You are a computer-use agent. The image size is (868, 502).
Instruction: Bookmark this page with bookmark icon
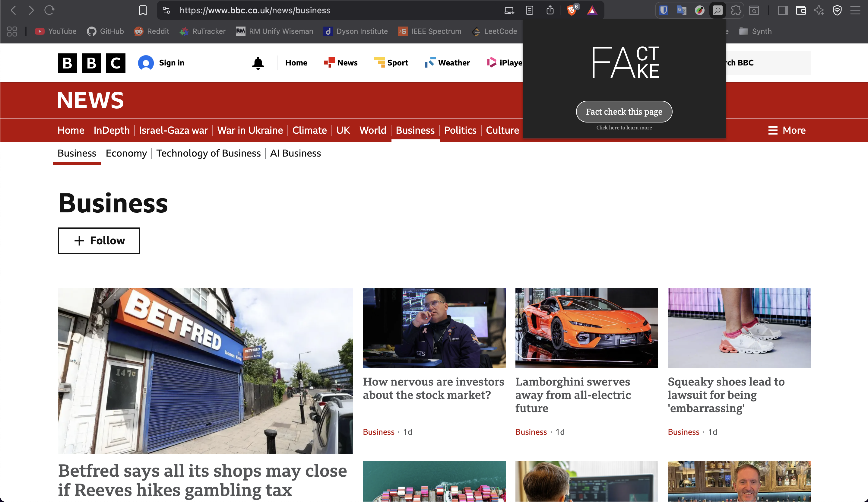click(x=143, y=10)
